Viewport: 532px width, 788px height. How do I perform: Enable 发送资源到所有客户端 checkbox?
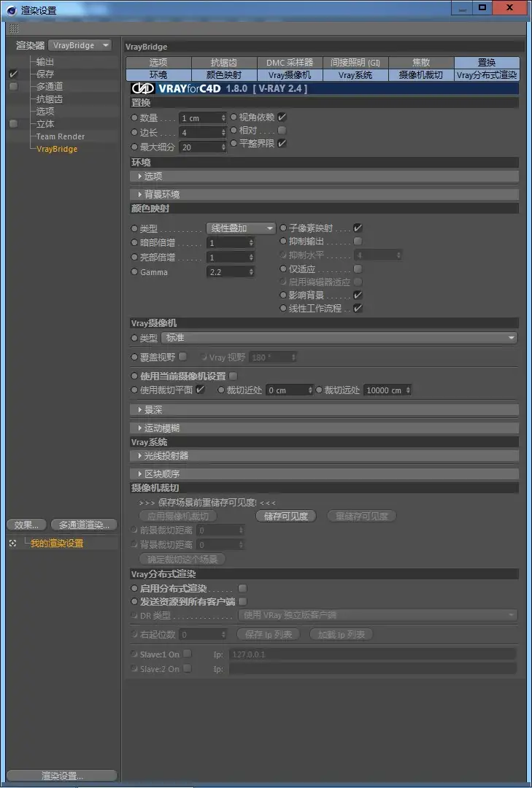pyautogui.click(x=243, y=601)
